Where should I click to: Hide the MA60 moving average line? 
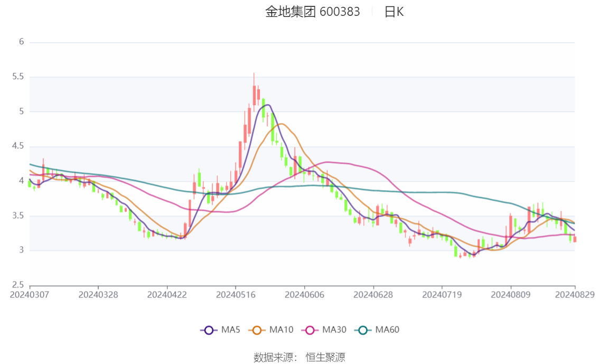click(x=377, y=330)
